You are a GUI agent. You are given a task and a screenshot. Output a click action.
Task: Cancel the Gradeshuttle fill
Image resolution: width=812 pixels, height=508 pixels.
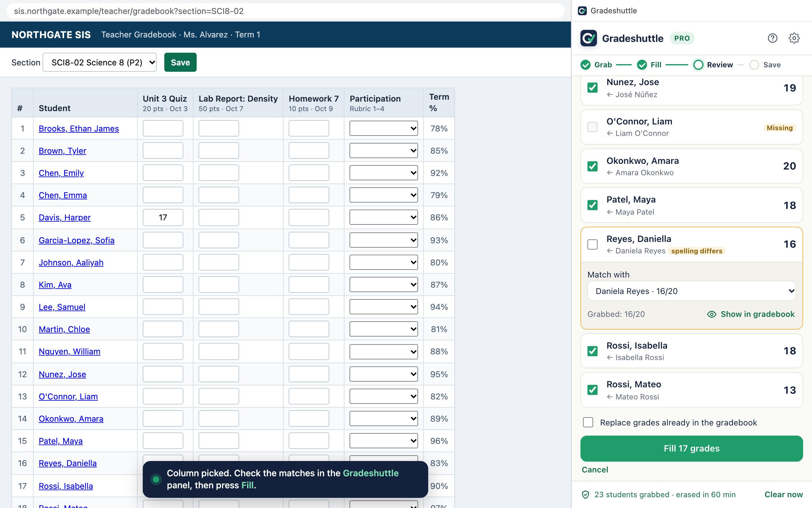coord(595,470)
